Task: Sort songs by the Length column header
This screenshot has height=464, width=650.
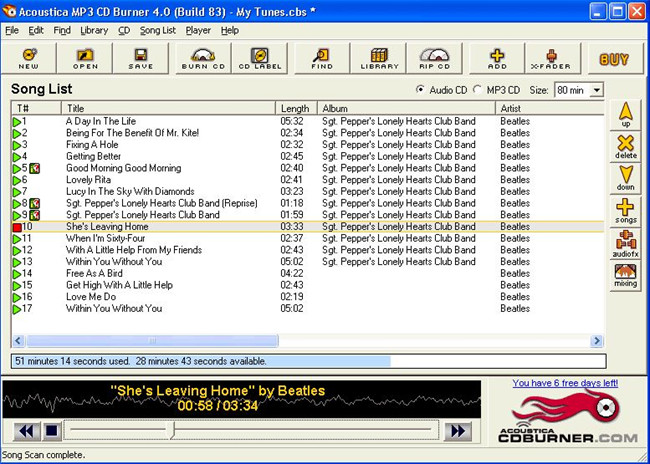Action: [296, 108]
